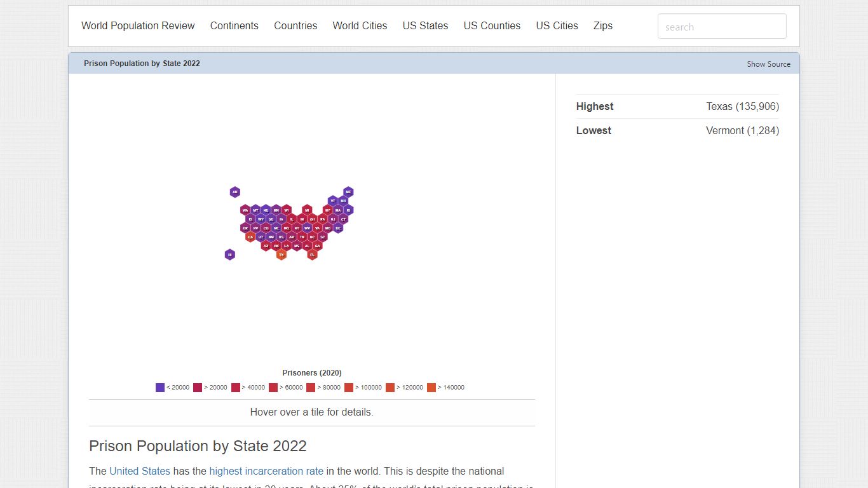Select the Colorado (CO) hexagon
This screenshot has height=488, width=868.
(266, 228)
